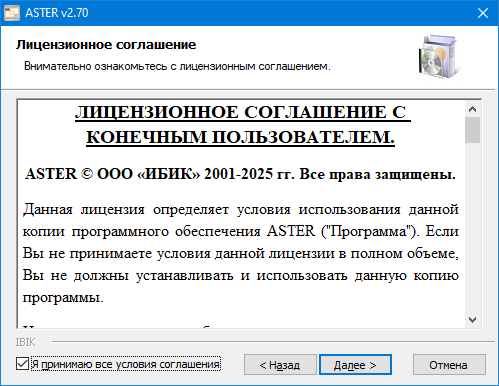Click the header title Лицензионное соглашение

pyautogui.click(x=106, y=45)
